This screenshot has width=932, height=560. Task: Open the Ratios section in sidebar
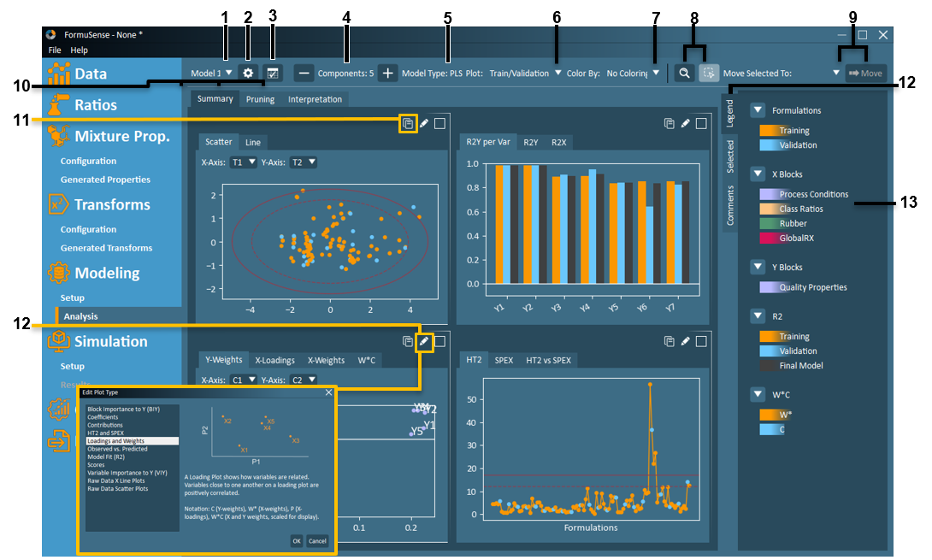point(95,105)
